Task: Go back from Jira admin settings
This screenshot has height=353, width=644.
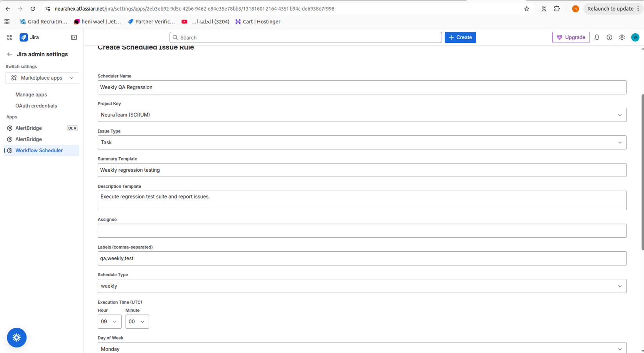Action: tap(10, 54)
